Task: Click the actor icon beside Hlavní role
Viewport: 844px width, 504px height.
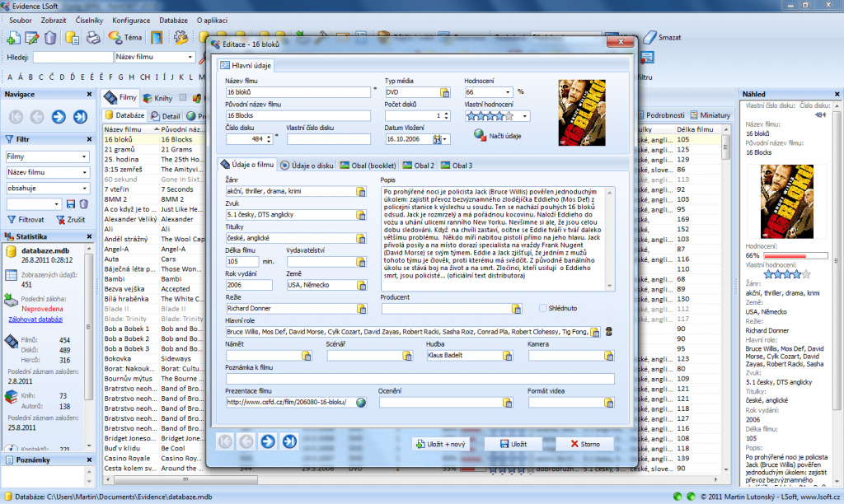Action: click(x=609, y=332)
